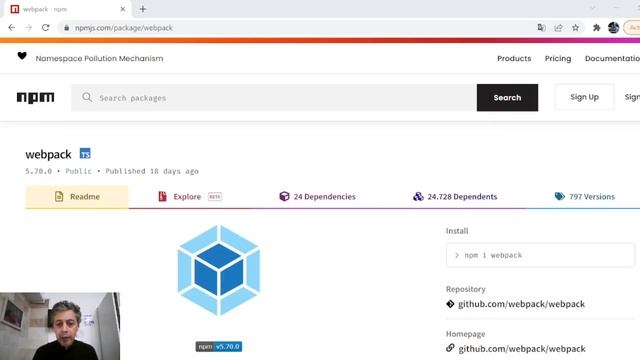
Task: Click the translate page icon
Action: (x=542, y=28)
